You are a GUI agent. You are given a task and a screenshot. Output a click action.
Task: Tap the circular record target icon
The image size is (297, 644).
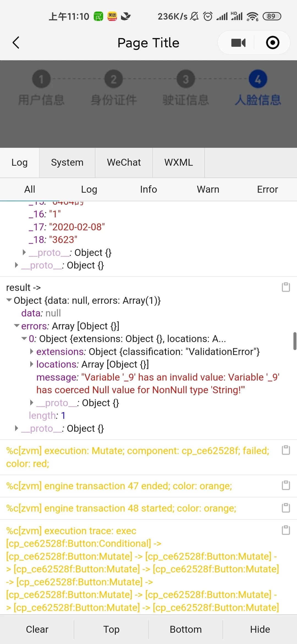tap(273, 43)
